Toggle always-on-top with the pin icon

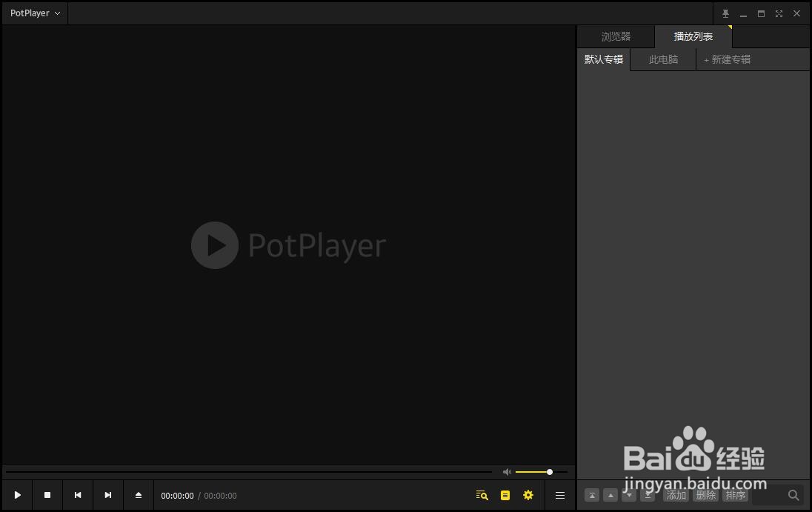[725, 13]
